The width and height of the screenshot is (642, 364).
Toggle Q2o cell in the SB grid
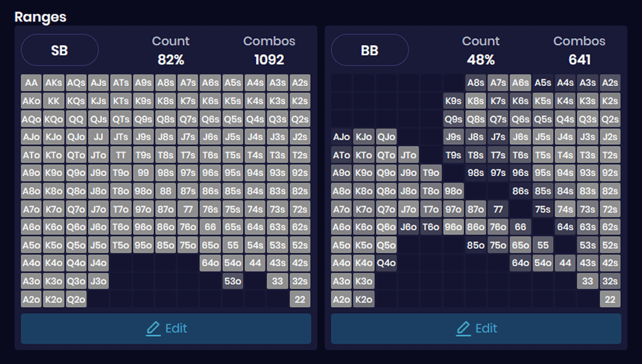tap(76, 299)
